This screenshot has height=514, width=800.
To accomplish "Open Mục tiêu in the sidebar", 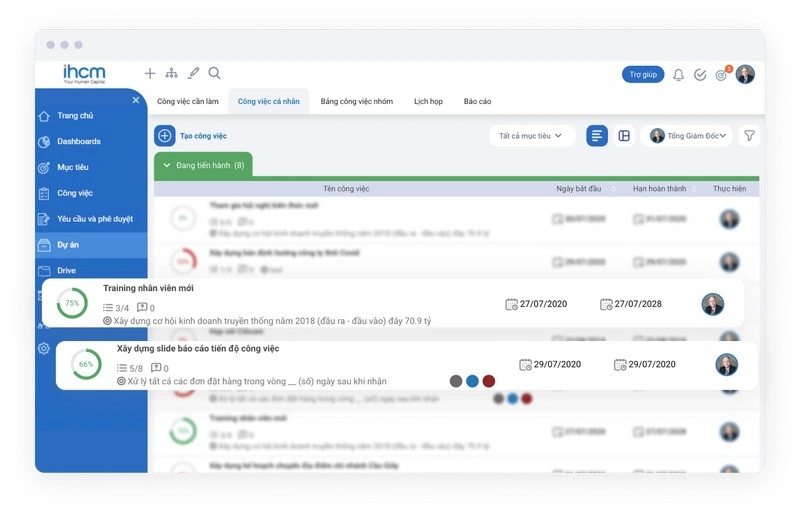I will click(73, 167).
